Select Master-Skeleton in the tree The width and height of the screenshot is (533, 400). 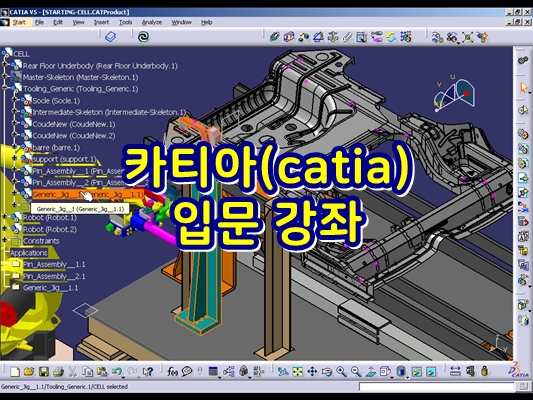point(81,77)
